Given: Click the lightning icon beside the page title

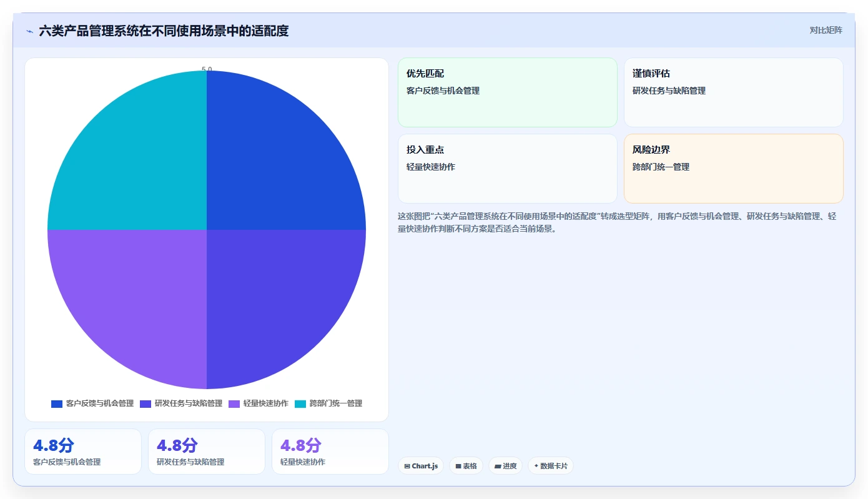Looking at the screenshot, I should point(29,31).
